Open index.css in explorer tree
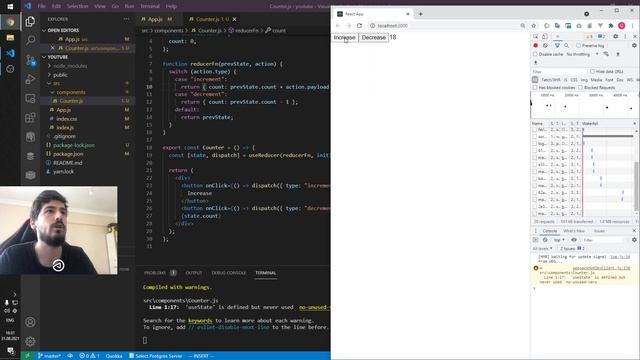This screenshot has height=360, width=640. tap(67, 119)
